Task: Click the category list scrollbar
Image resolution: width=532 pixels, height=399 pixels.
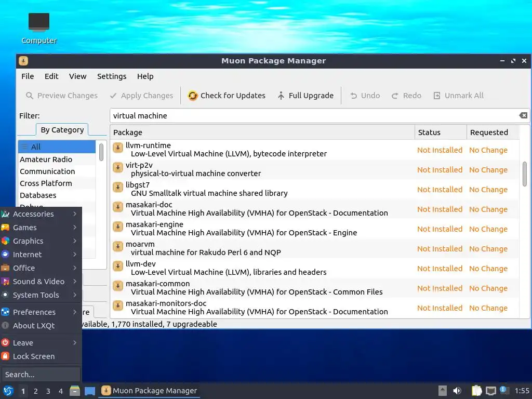Action: 101,152
